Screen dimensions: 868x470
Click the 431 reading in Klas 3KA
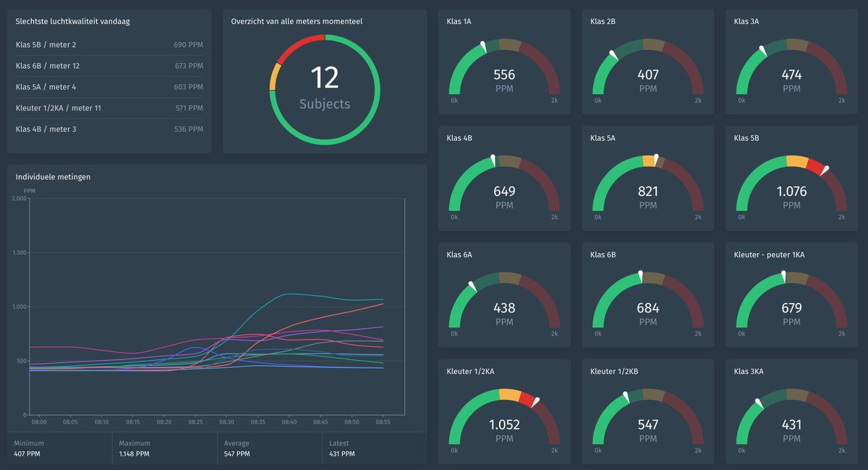pyautogui.click(x=791, y=425)
